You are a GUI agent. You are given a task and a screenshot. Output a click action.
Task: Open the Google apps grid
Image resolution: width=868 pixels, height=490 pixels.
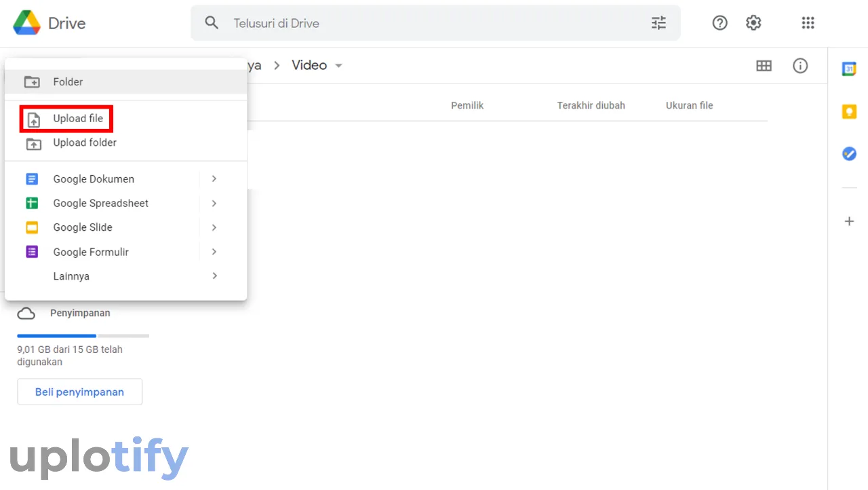[808, 23]
